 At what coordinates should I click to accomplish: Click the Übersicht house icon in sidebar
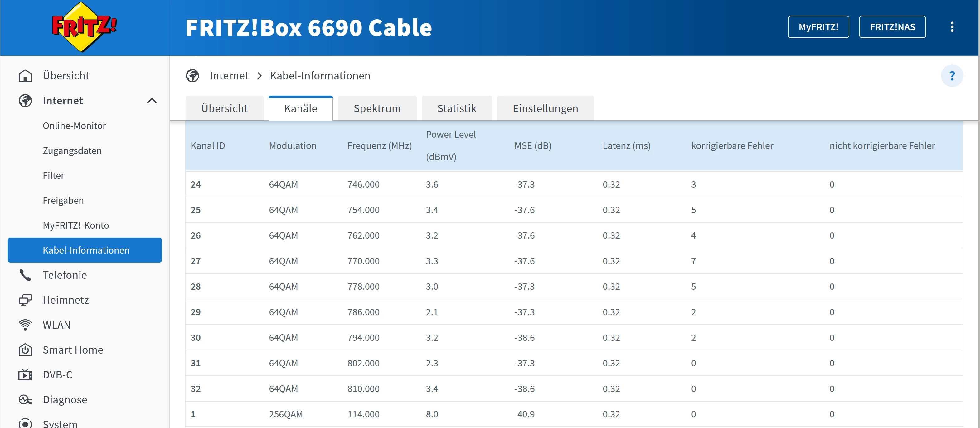click(25, 76)
